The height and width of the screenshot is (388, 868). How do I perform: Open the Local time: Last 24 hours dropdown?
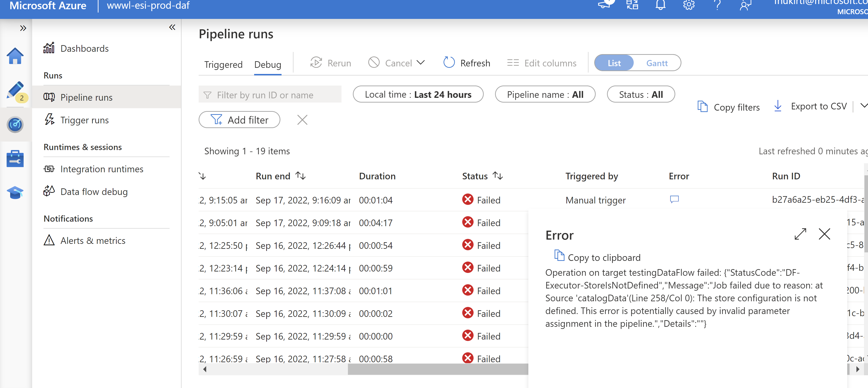click(418, 94)
